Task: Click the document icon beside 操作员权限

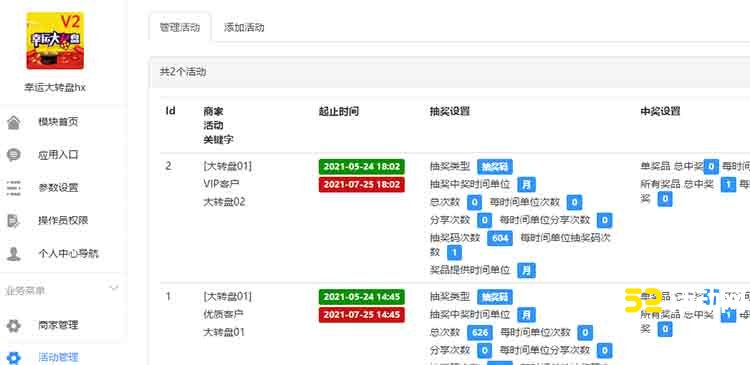Action: [x=13, y=221]
